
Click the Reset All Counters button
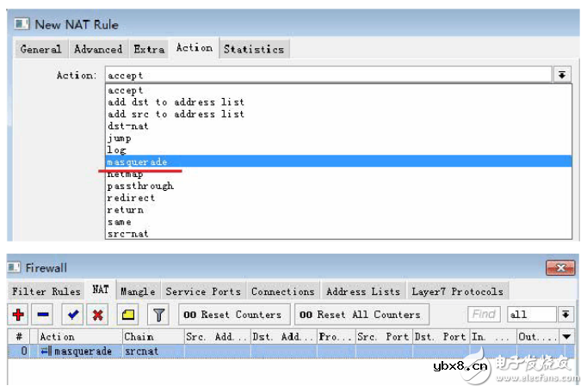(360, 315)
